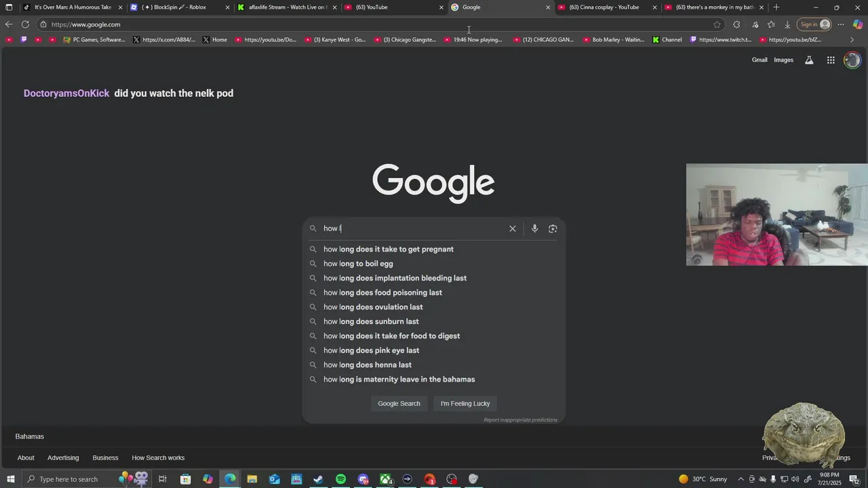Image resolution: width=868 pixels, height=488 pixels.
Task: Select how long does pink eye last
Action: [433, 350]
